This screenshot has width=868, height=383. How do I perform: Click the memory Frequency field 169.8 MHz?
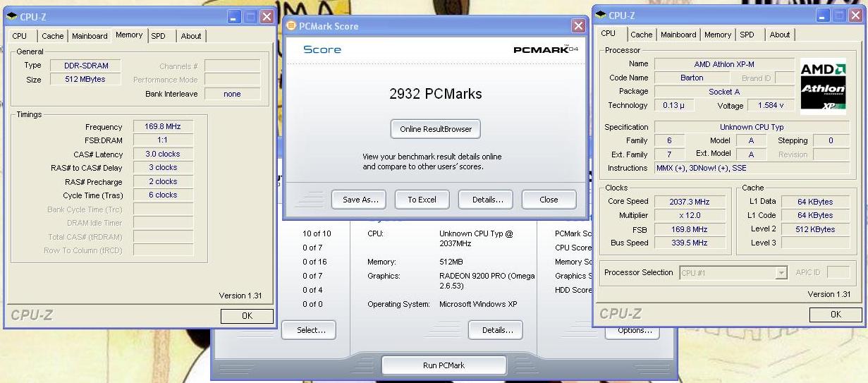tap(163, 127)
